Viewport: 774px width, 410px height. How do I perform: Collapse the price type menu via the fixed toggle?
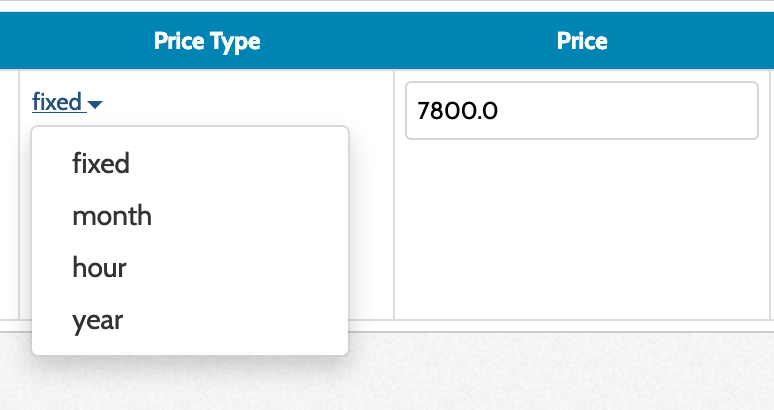[x=67, y=102]
